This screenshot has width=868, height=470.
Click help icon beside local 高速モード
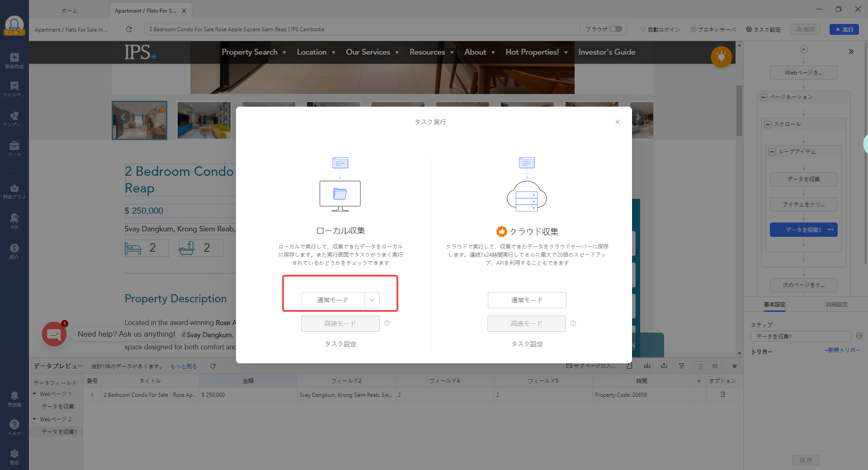[x=387, y=323]
